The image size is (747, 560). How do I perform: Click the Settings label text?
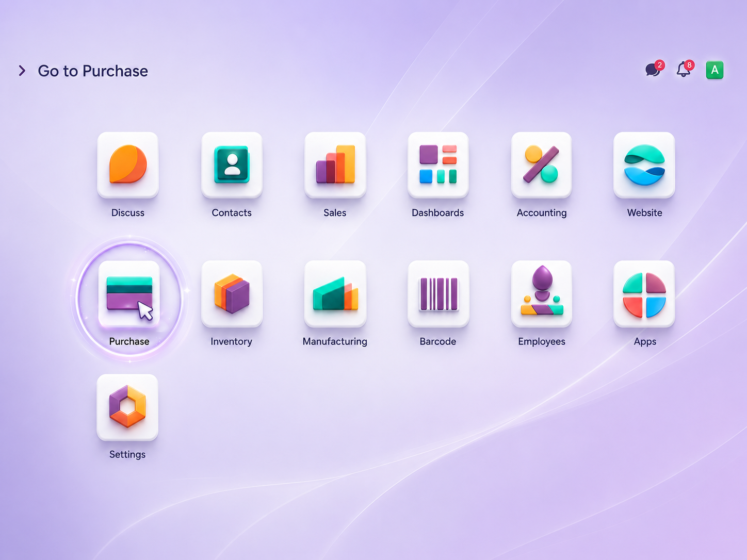[127, 454]
